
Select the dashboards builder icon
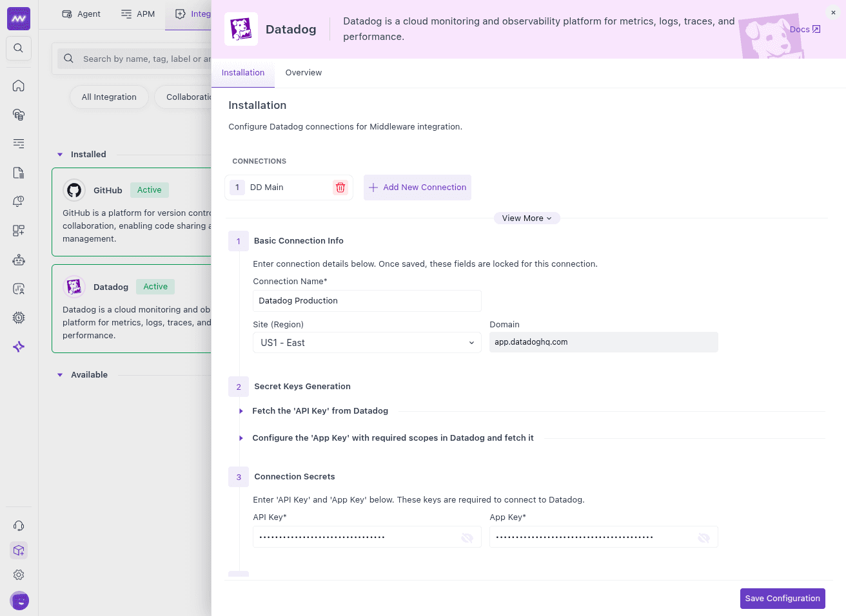point(19,230)
